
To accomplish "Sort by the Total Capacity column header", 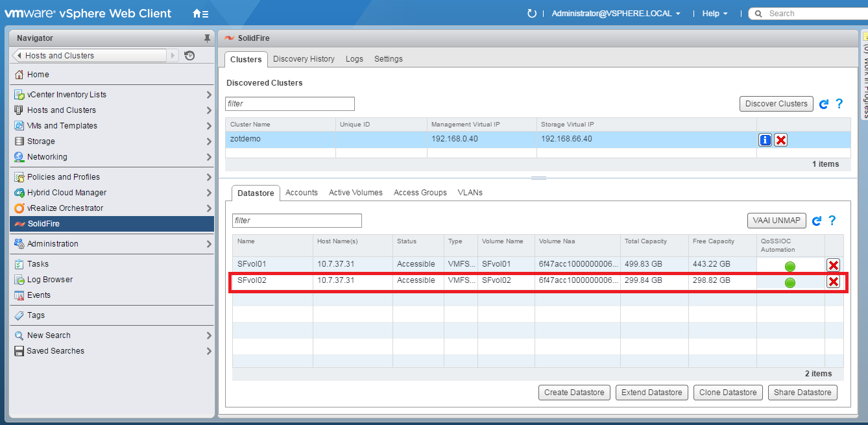I will pyautogui.click(x=655, y=245).
